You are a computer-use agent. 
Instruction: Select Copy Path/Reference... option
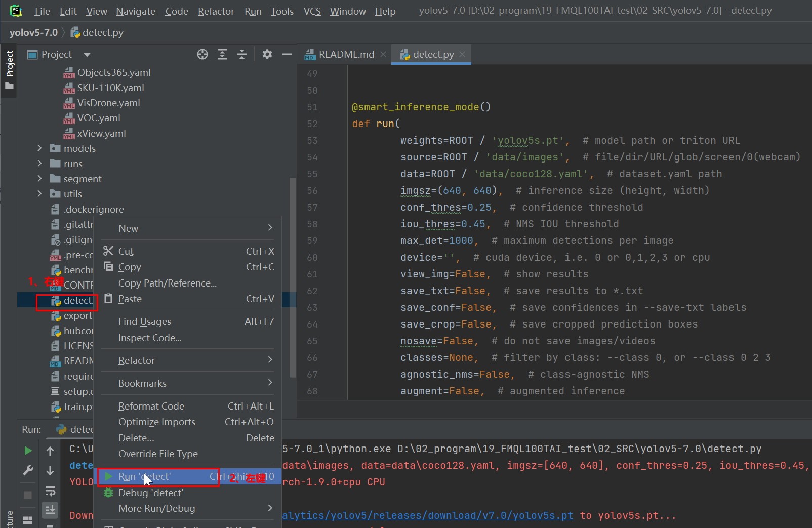(187, 283)
